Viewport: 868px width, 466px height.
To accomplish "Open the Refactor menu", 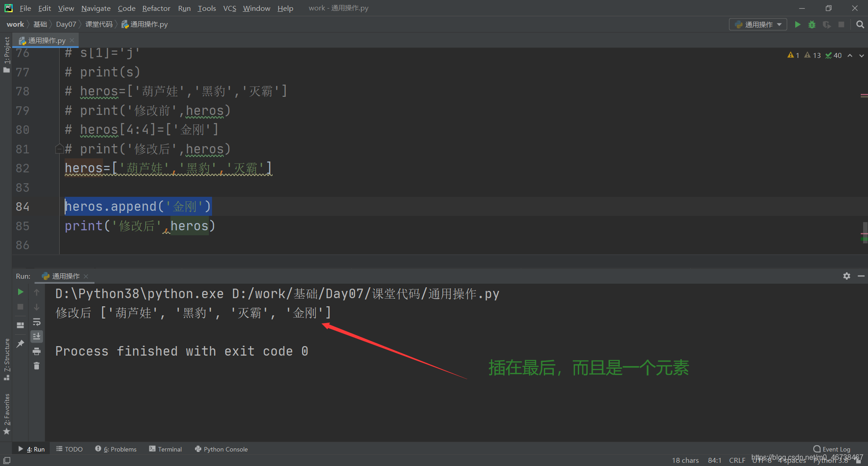I will coord(156,8).
